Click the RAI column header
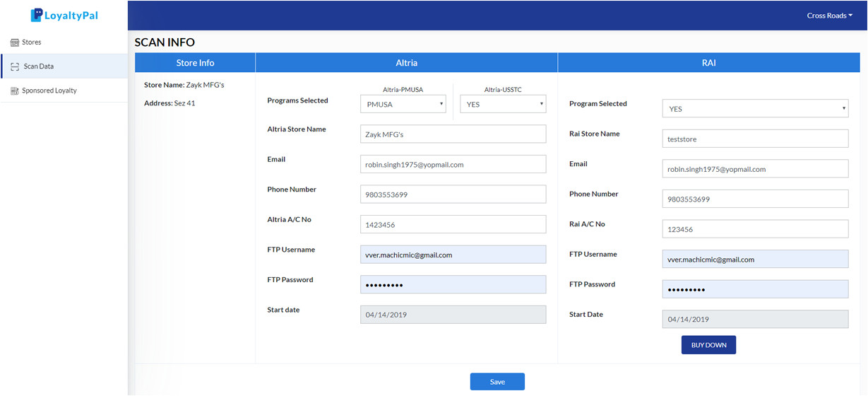 tap(709, 63)
